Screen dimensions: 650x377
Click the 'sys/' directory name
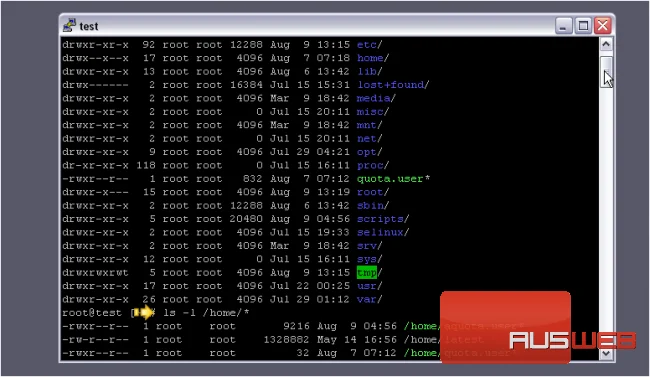click(x=369, y=259)
